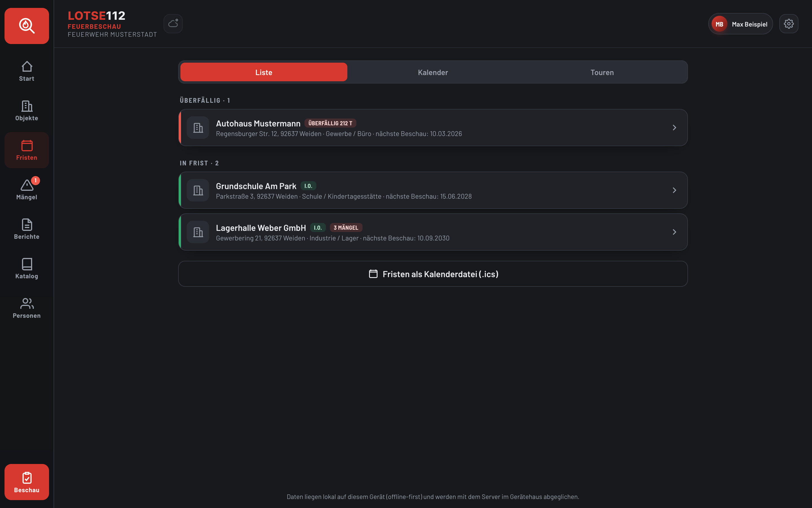Click I.O. badge on Grundschule Am Park
The image size is (812, 508).
click(x=308, y=186)
